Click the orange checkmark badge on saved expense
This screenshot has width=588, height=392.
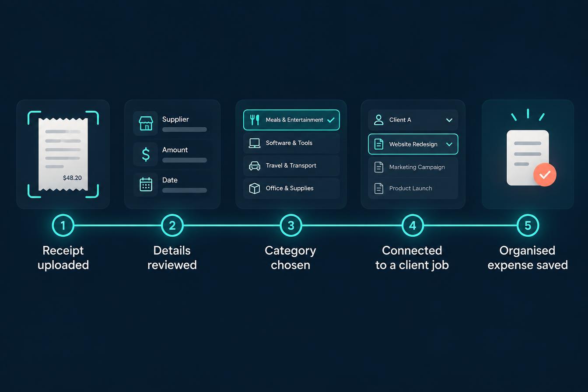tap(545, 175)
